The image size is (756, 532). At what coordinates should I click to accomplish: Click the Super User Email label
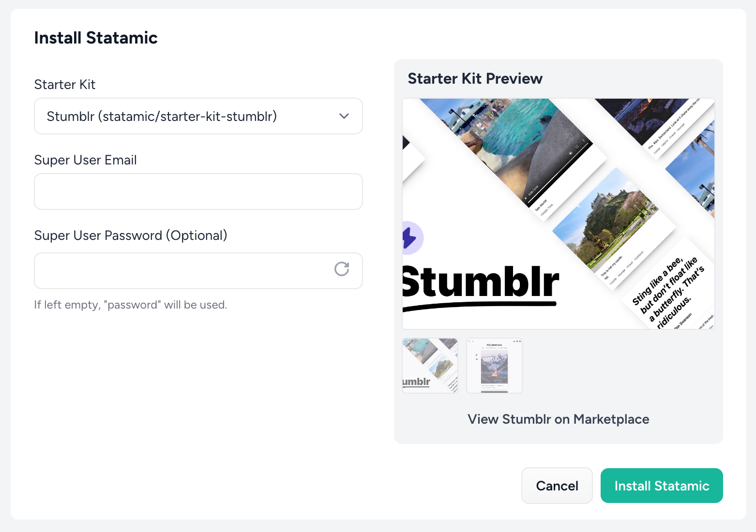pyautogui.click(x=86, y=160)
